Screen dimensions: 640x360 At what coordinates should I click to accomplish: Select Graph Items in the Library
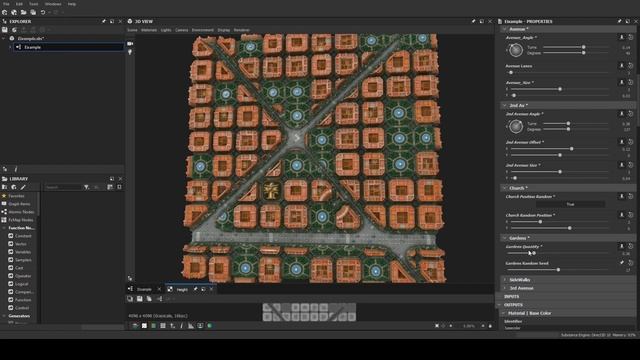pyautogui.click(x=19, y=204)
